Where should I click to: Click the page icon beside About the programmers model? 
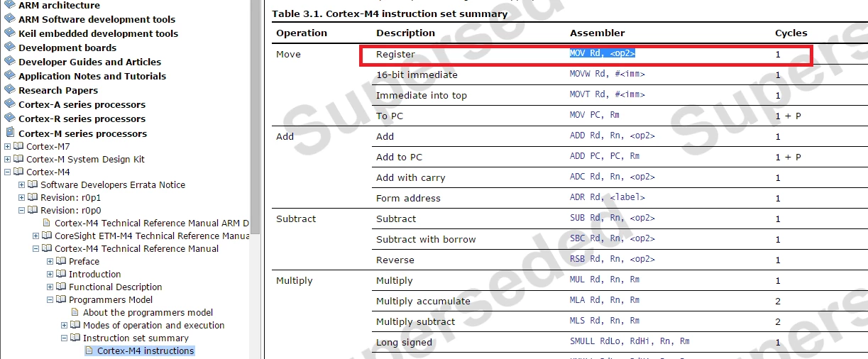coord(75,312)
